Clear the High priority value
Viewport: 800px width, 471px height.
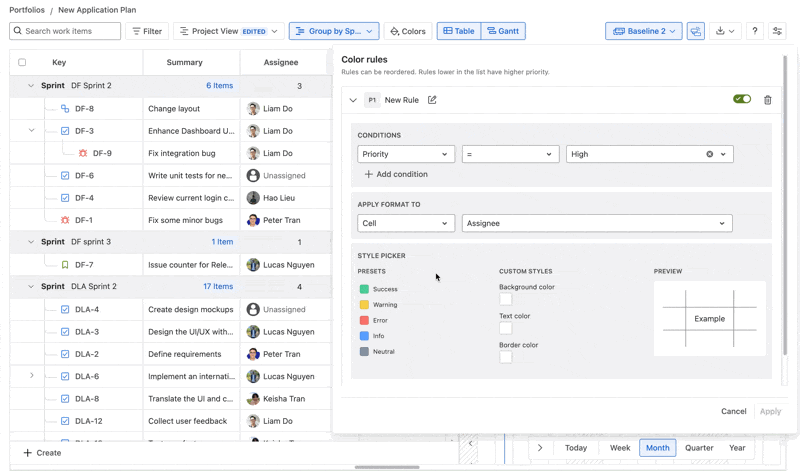(x=710, y=154)
